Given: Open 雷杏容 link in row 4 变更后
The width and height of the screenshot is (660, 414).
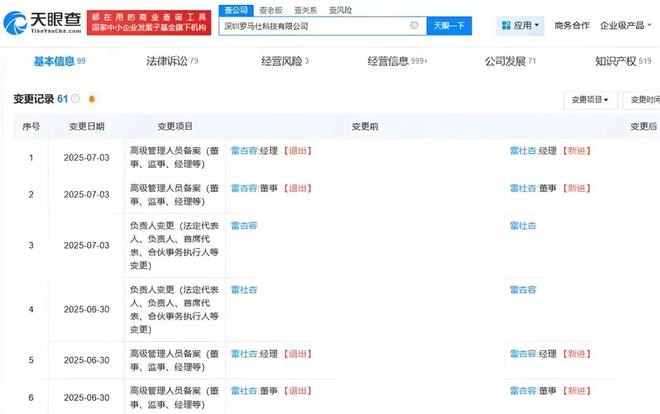Looking at the screenshot, I should pyautogui.click(x=523, y=290).
